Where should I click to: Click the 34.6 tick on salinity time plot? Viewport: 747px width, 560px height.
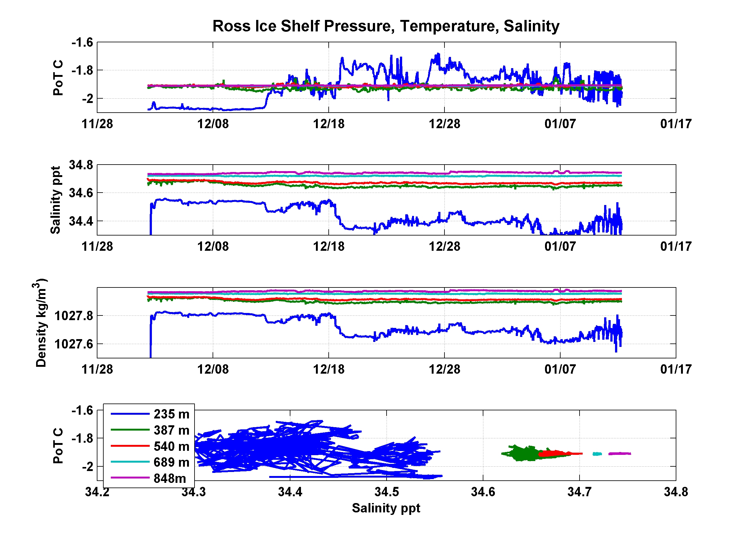coord(81,193)
